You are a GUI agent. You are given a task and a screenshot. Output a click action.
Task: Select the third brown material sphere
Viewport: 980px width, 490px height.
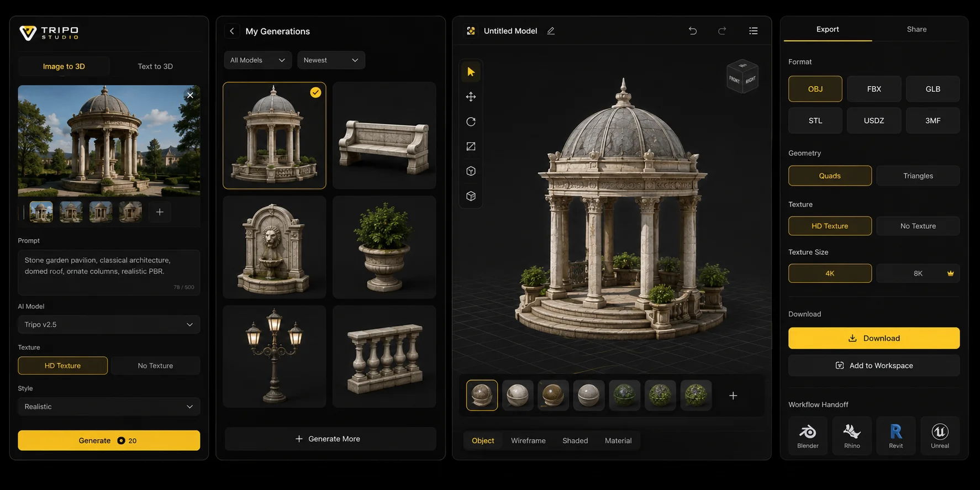[553, 395]
